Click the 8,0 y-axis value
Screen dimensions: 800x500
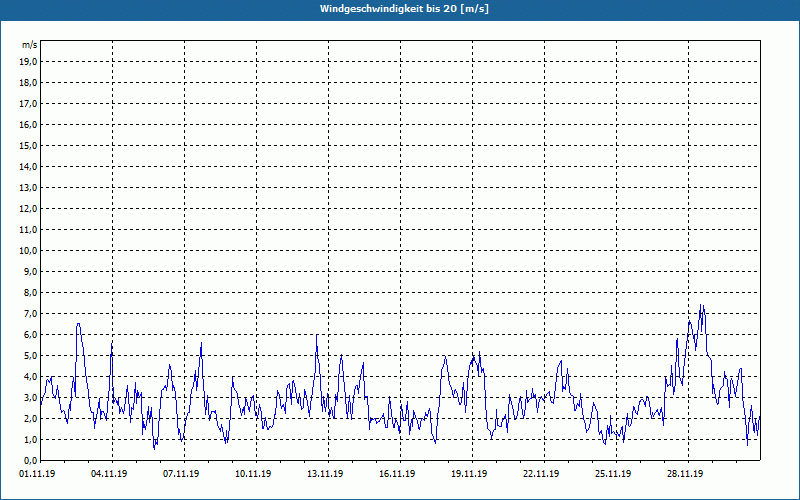coord(31,292)
